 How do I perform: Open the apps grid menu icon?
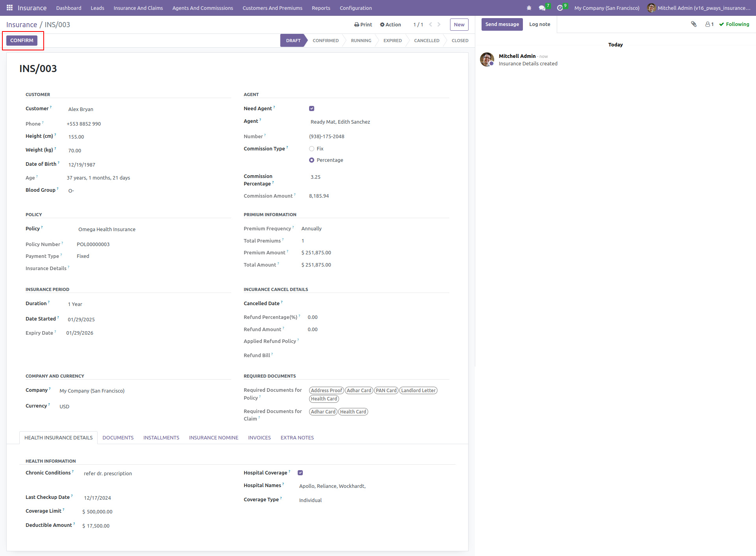click(9, 8)
